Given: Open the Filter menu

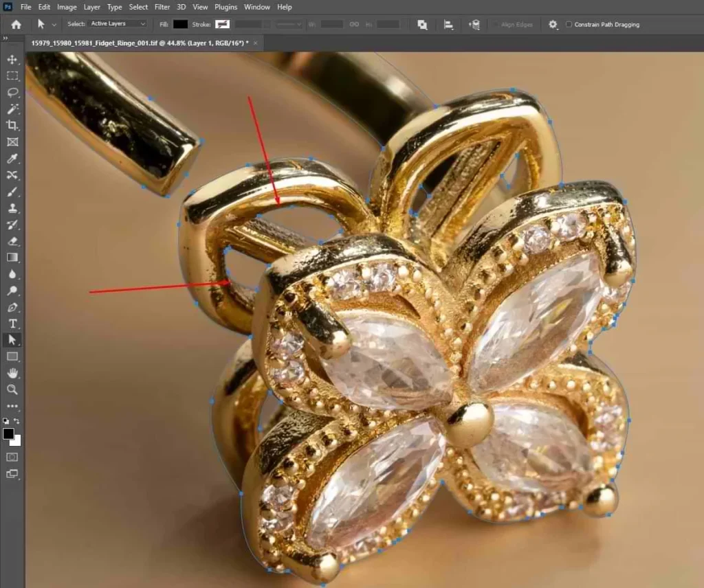Looking at the screenshot, I should point(162,7).
